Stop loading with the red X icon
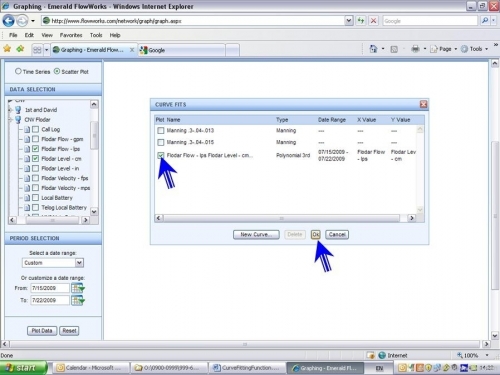The height and width of the screenshot is (375, 500). pos(373,21)
